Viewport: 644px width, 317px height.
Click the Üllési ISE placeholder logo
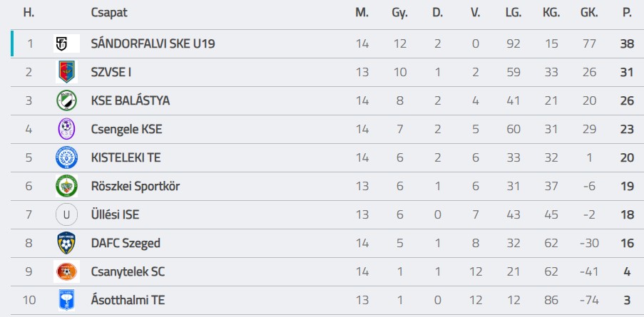tap(66, 214)
